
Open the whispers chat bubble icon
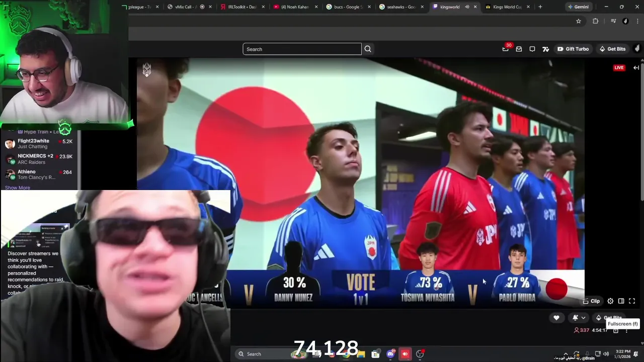[x=532, y=49]
